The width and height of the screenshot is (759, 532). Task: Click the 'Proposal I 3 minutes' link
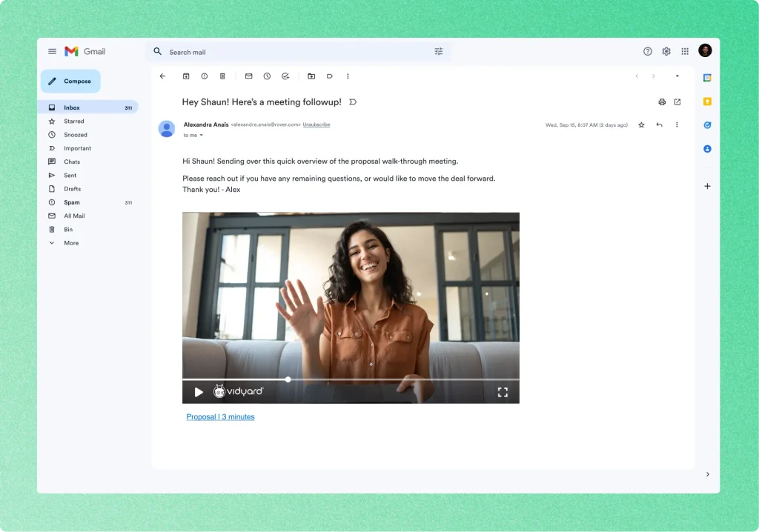point(220,416)
